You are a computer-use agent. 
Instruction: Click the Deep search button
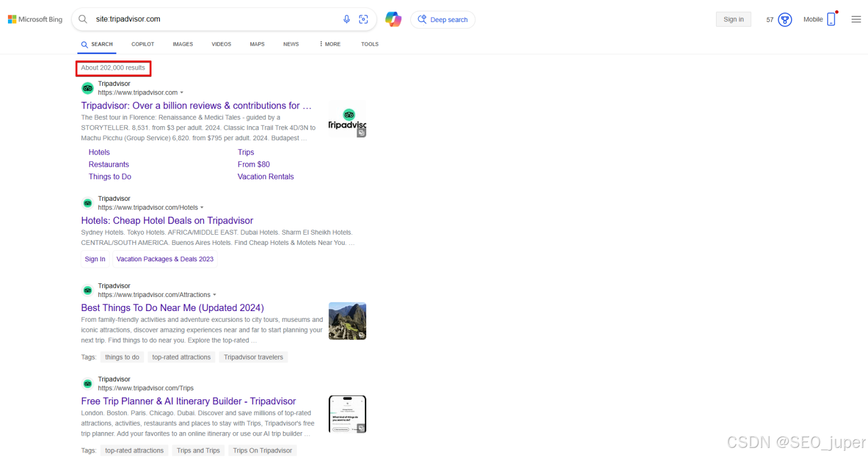(x=442, y=20)
